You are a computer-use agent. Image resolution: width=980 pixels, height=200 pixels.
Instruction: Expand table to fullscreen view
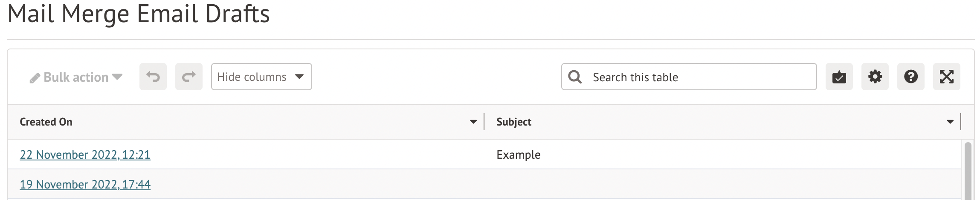pyautogui.click(x=946, y=77)
